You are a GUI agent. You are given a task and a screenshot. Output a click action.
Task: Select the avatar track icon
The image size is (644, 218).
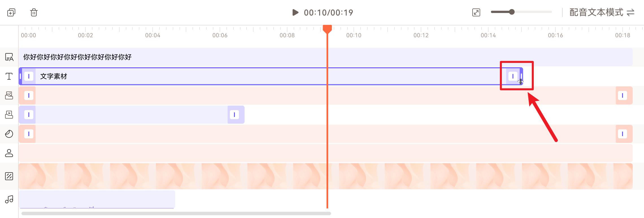point(9,153)
